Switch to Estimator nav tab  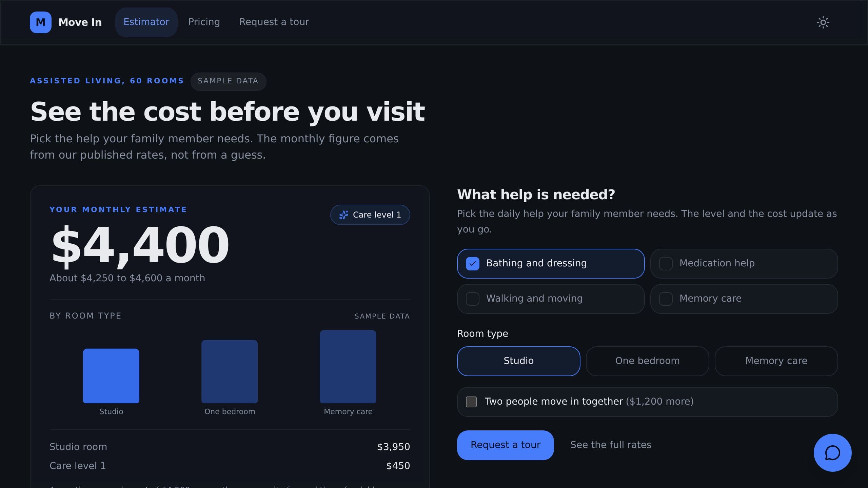tap(146, 22)
